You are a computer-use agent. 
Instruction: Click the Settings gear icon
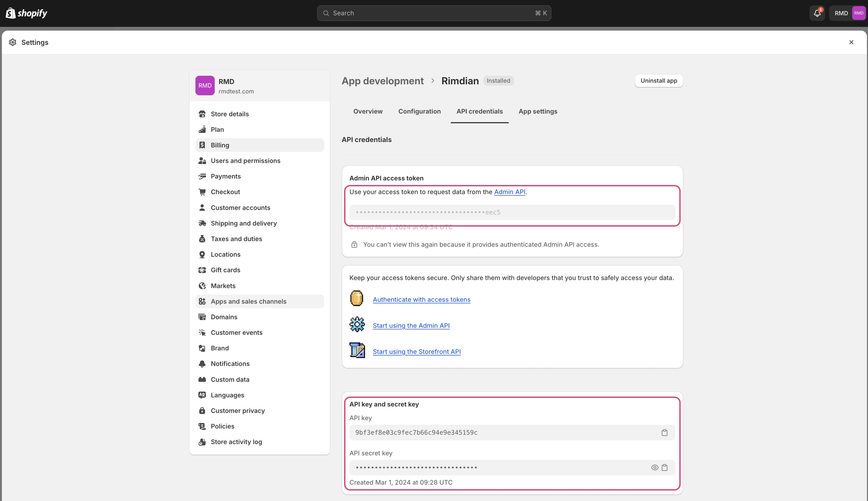(13, 42)
